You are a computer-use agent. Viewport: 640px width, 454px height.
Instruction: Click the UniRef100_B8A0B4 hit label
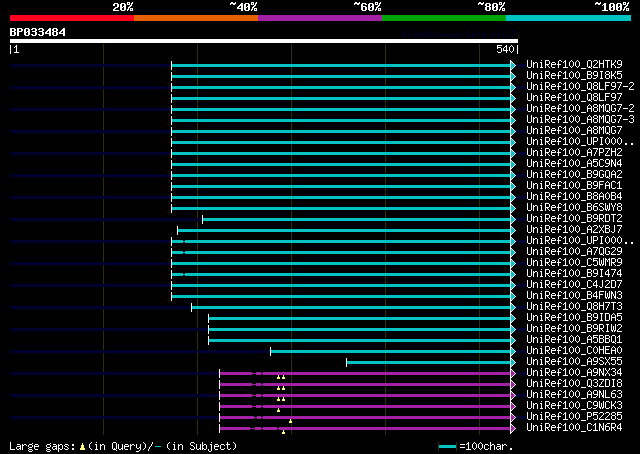coord(574,196)
